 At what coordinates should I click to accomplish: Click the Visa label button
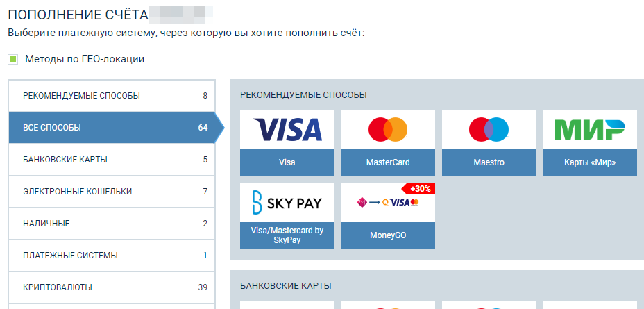point(287,162)
